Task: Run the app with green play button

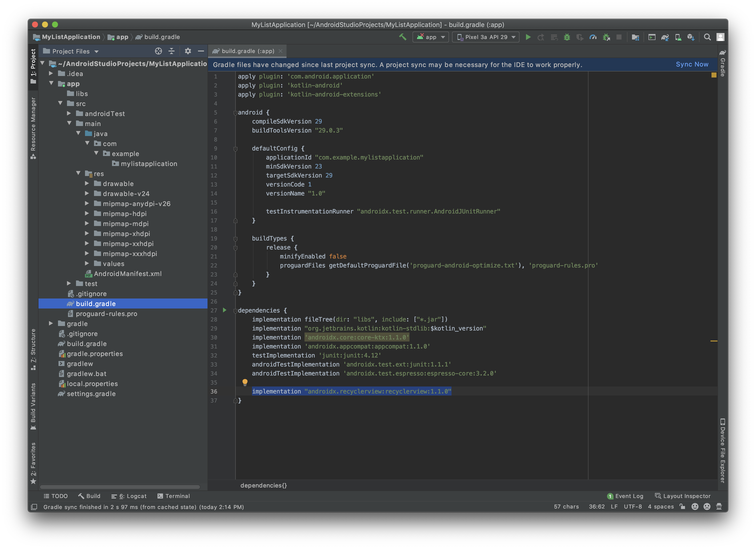Action: (528, 37)
